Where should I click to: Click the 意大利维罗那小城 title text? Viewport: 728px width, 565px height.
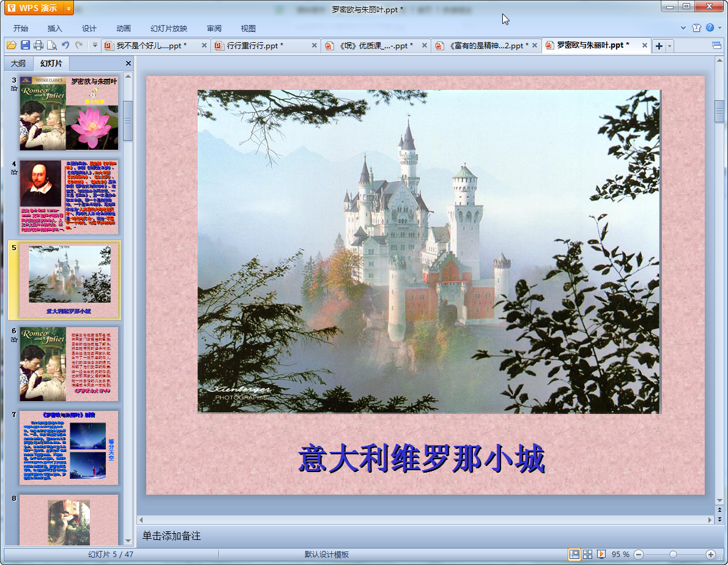(x=422, y=458)
